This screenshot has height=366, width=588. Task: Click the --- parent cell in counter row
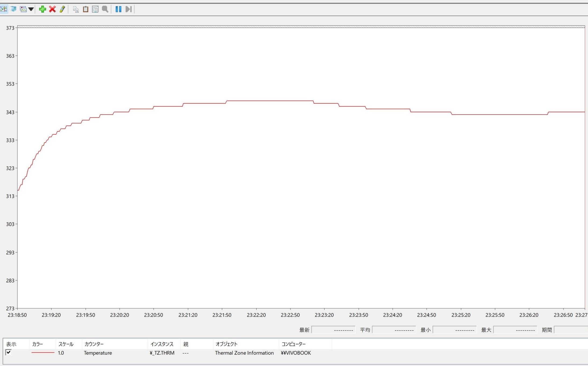185,353
